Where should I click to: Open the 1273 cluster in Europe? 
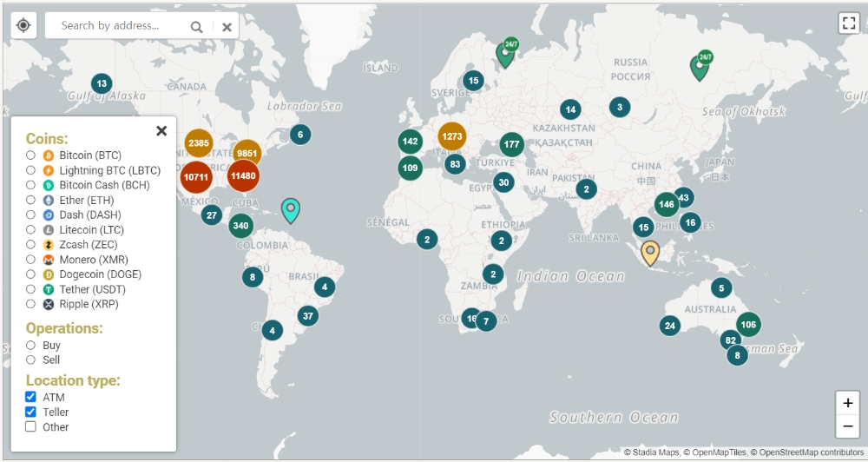point(451,136)
